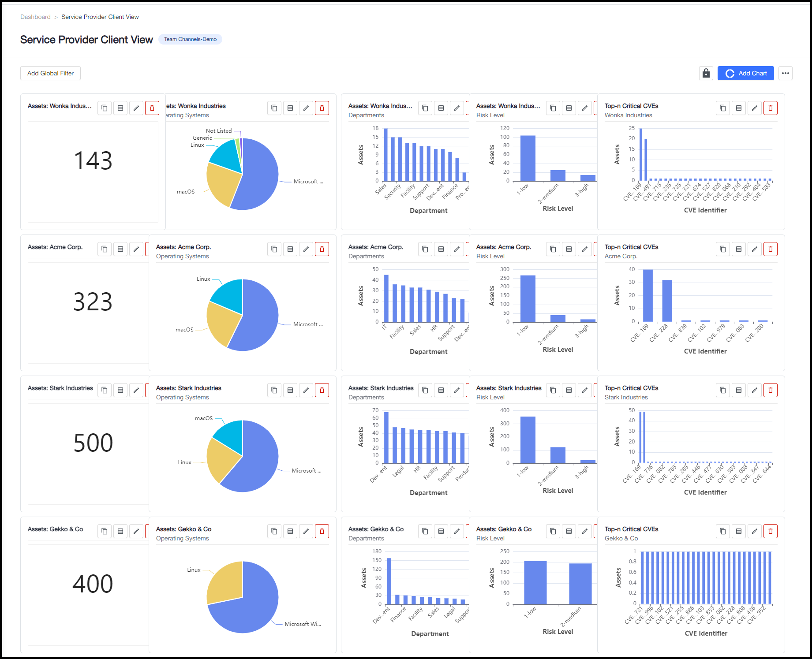Image resolution: width=812 pixels, height=659 pixels.
Task: Show data table for Wonka asset count card
Action: click(x=120, y=108)
